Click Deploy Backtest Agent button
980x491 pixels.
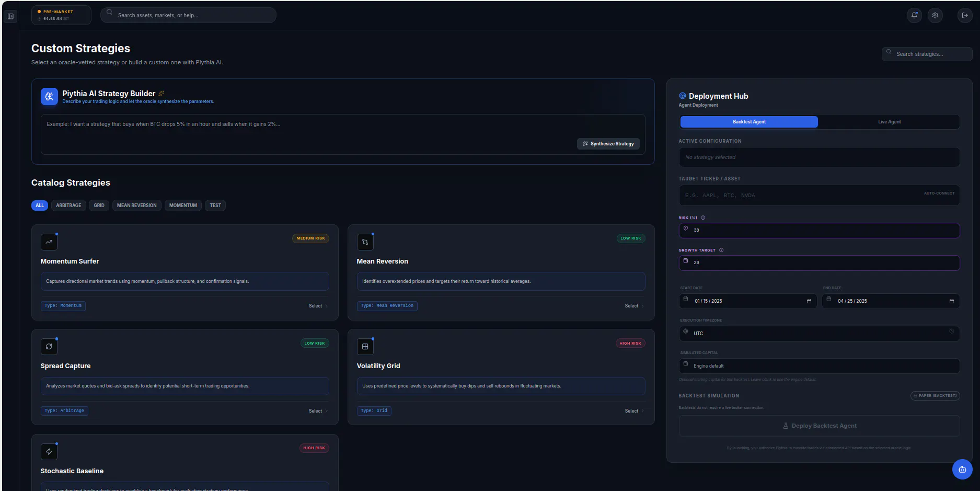click(819, 426)
